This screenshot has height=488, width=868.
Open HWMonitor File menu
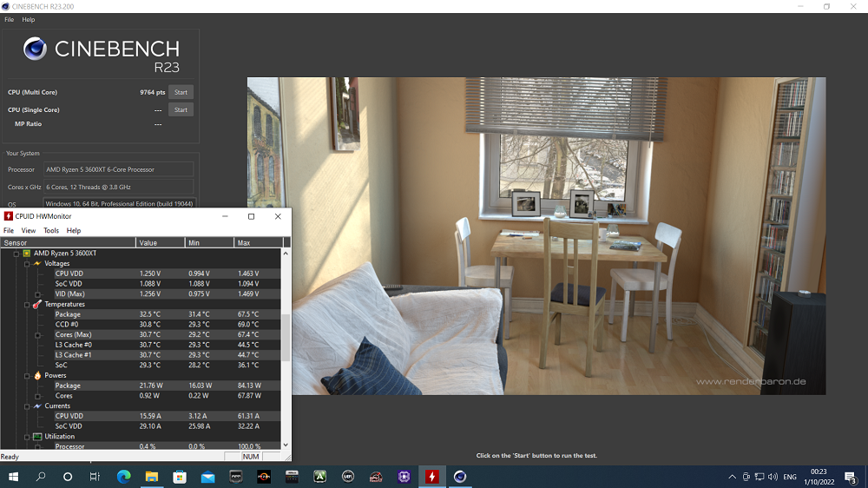[x=9, y=230]
